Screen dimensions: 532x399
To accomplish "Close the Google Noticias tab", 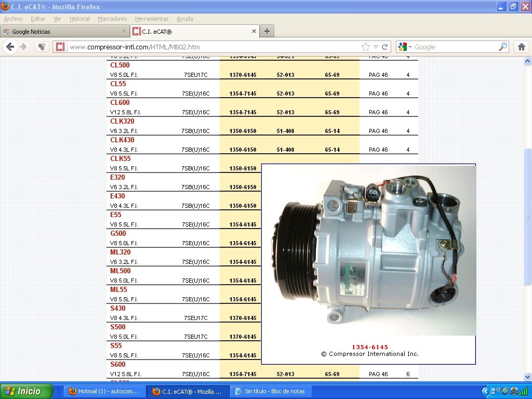I will 124,31.
